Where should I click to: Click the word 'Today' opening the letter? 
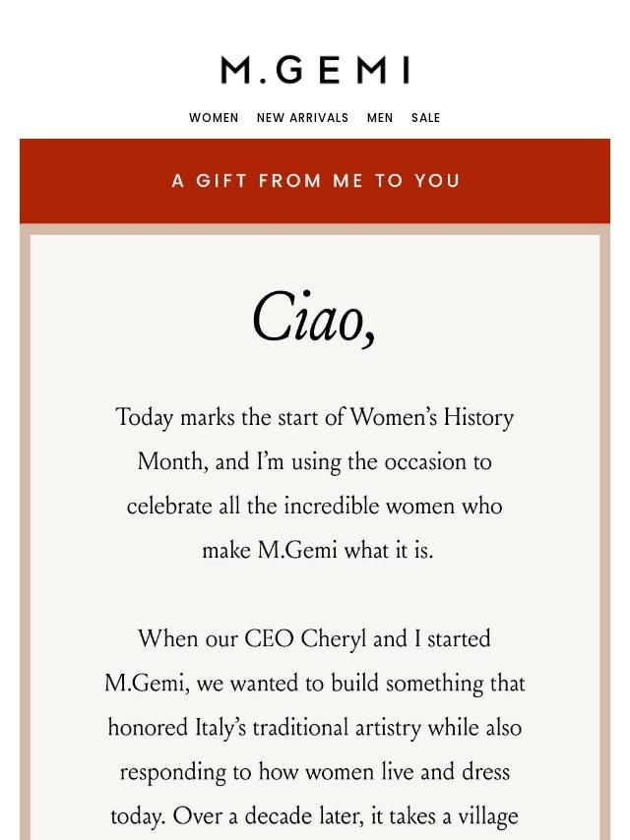[x=144, y=418]
